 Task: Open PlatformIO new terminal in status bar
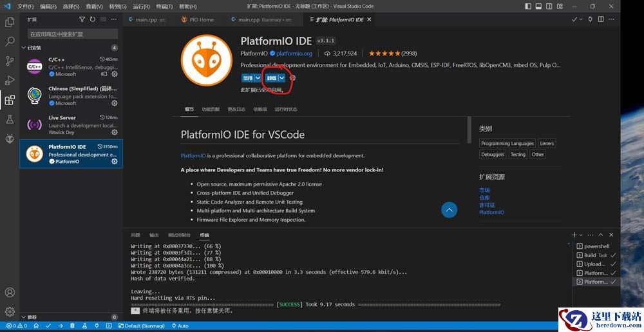click(108, 326)
